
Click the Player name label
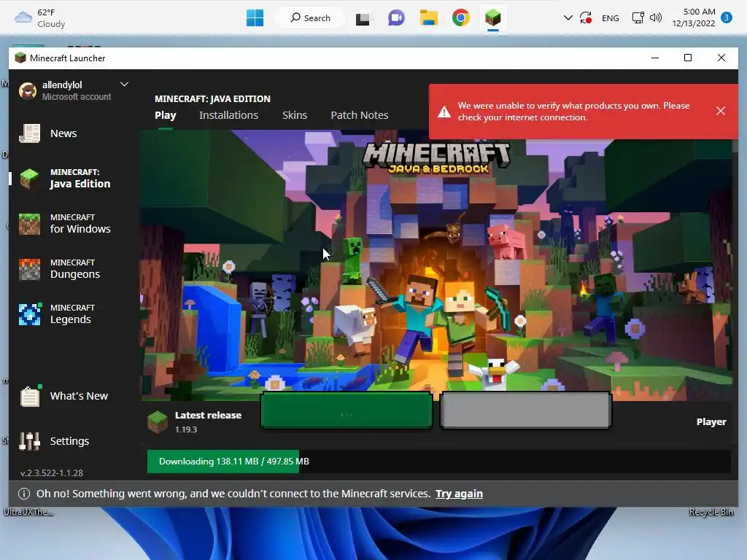coord(711,422)
